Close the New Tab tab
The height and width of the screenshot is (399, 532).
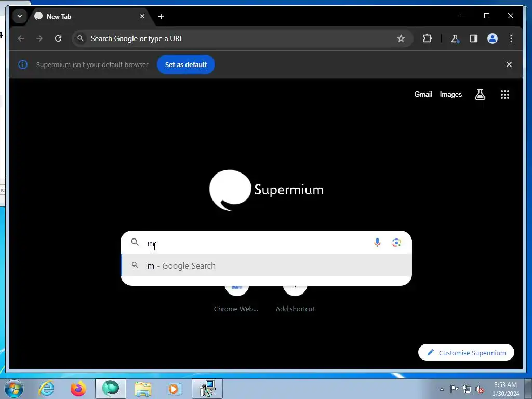(142, 16)
